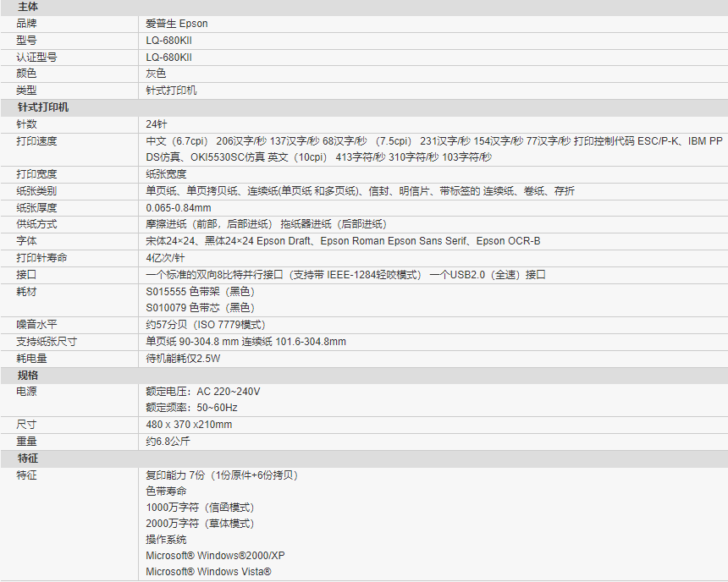
Task: Click the 打印针寿命 row label
Action: click(41, 257)
